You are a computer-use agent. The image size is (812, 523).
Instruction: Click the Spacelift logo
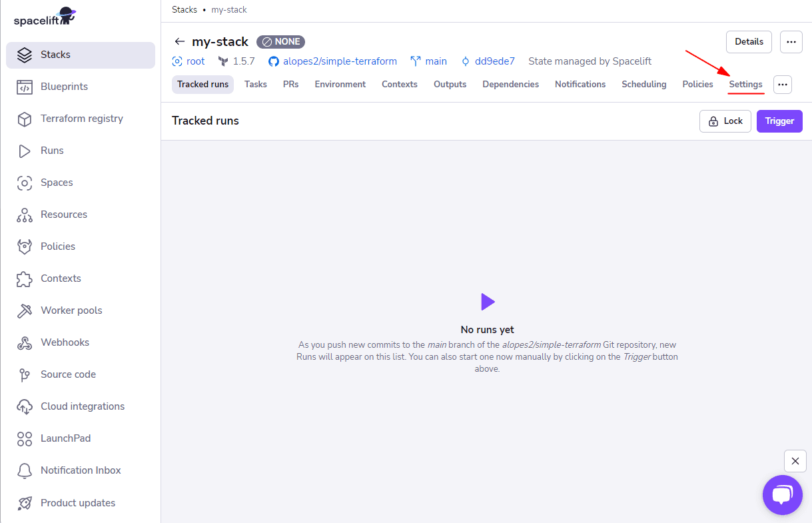pos(45,17)
